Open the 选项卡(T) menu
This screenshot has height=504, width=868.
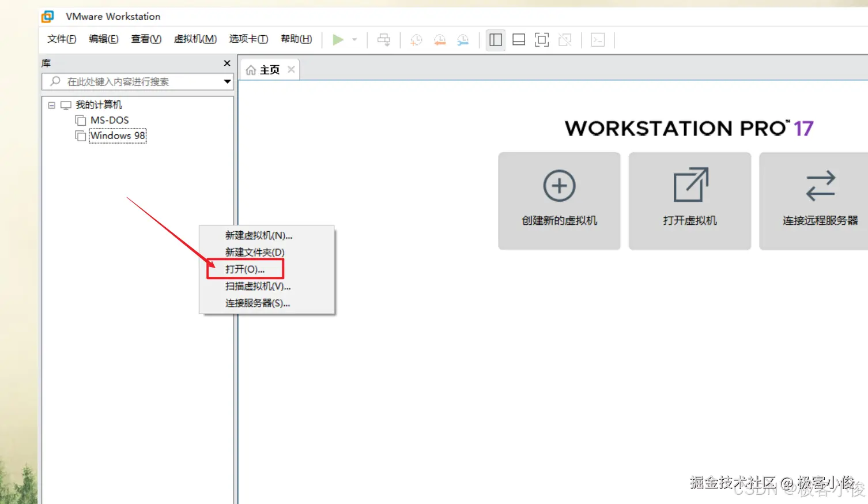click(x=248, y=39)
